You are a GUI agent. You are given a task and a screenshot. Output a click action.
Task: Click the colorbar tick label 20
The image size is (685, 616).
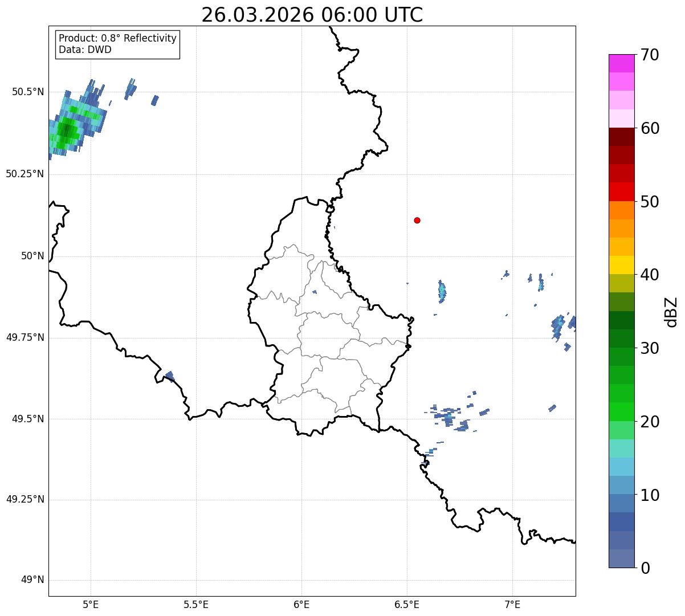(x=650, y=422)
